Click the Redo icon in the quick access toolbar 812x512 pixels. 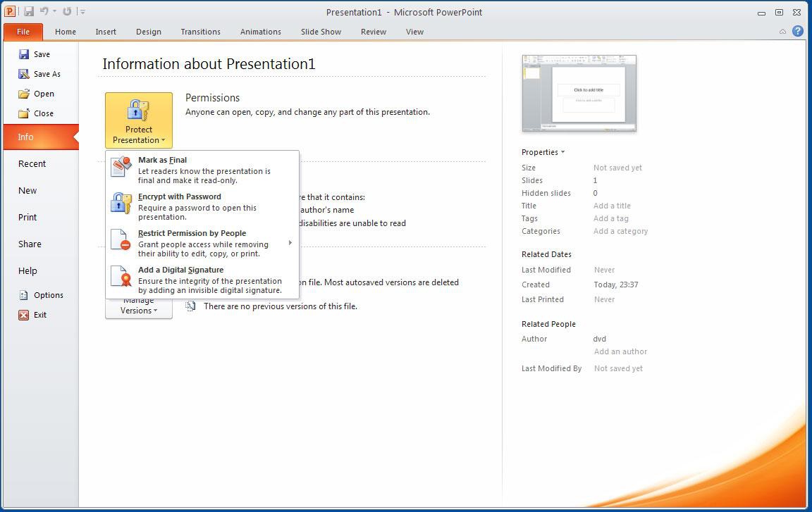pos(67,11)
